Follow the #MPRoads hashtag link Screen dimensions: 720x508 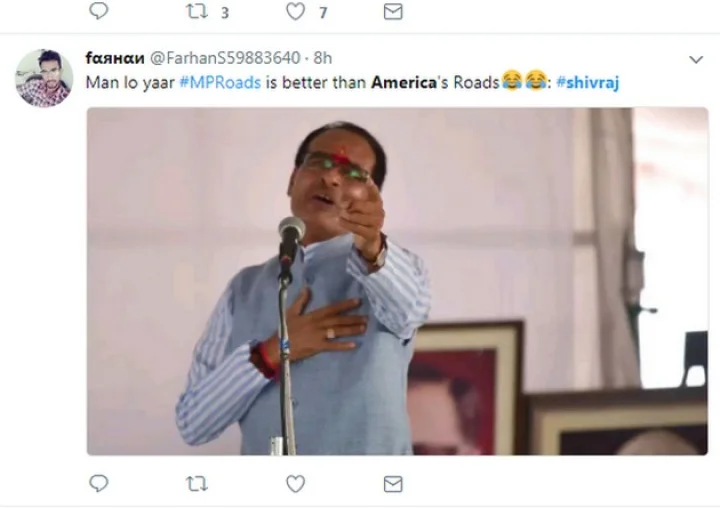coord(220,82)
